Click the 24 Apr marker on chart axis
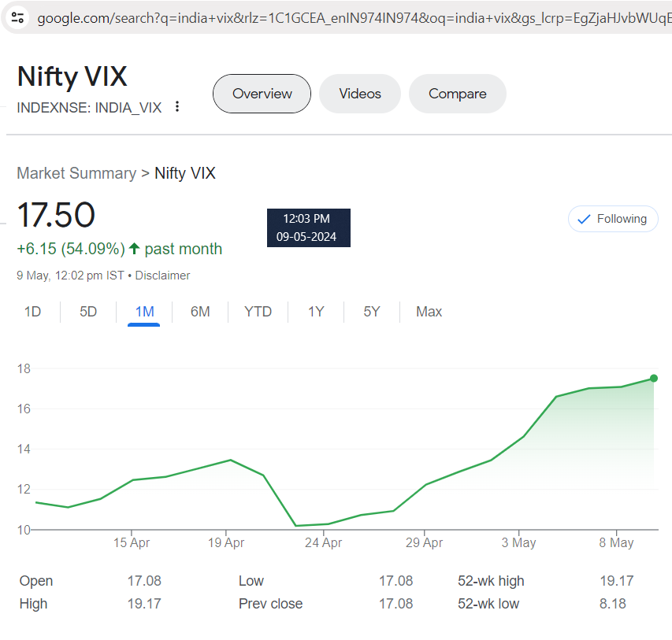672x640 pixels. click(323, 542)
